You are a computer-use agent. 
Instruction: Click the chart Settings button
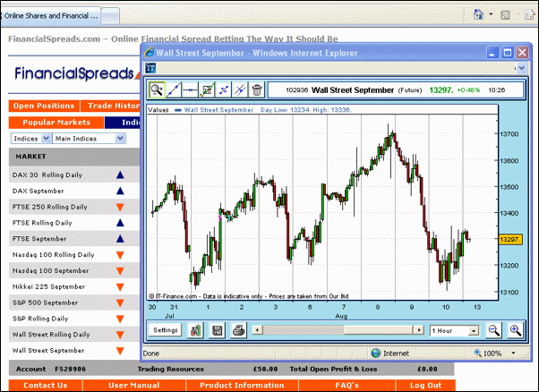[x=165, y=330]
